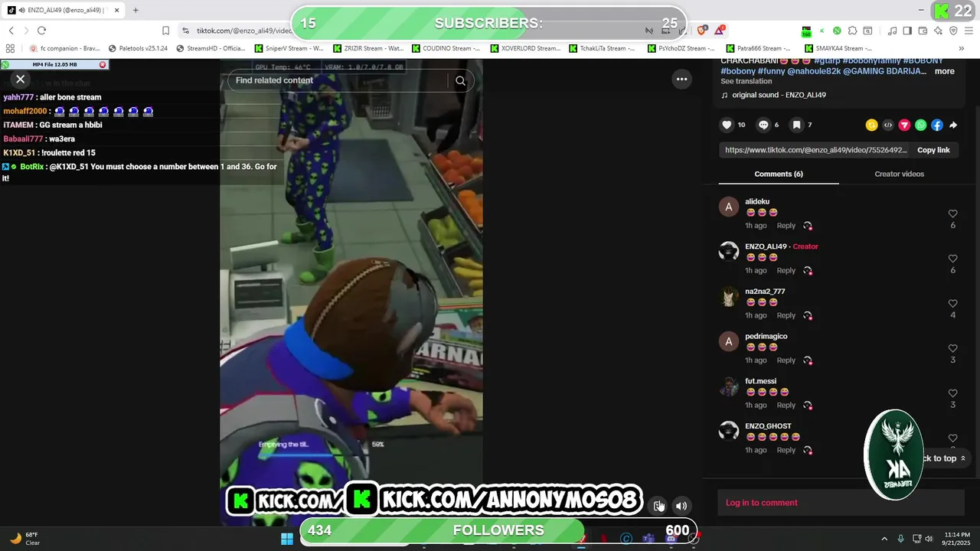Screen dimensions: 980x551
Task: Reload the page
Action: pyautogui.click(x=41, y=31)
